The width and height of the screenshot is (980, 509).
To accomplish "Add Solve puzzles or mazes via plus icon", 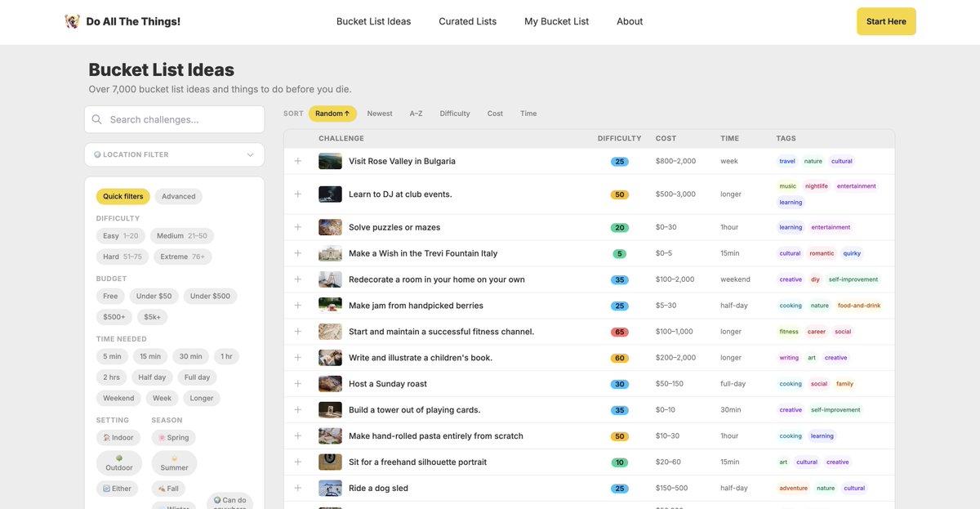I will click(298, 227).
